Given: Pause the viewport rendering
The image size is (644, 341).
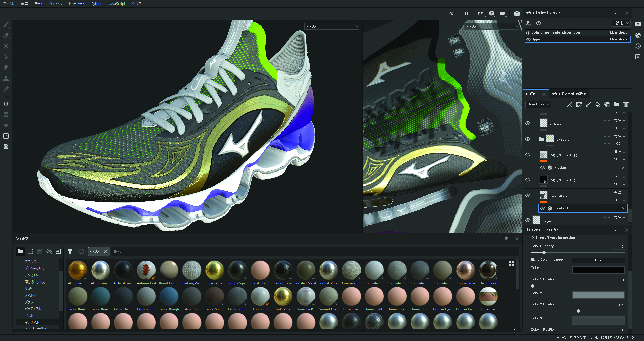Looking at the screenshot, I should [466, 13].
